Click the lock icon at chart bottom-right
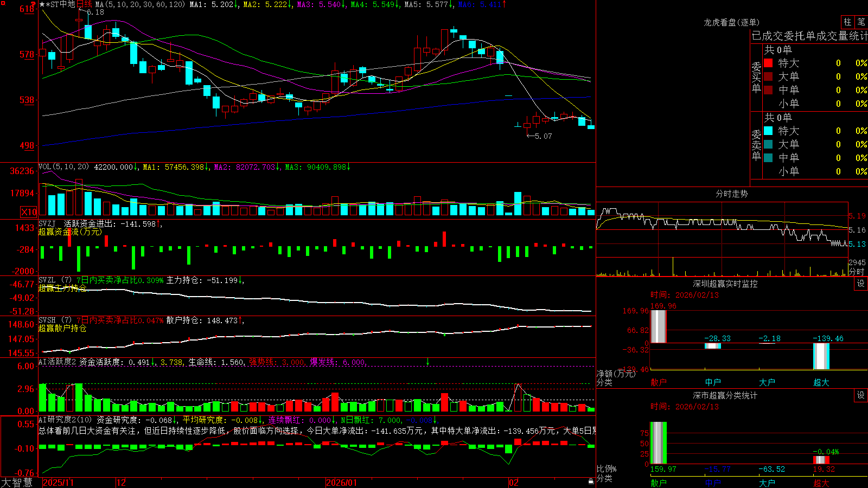 [x=591, y=481]
